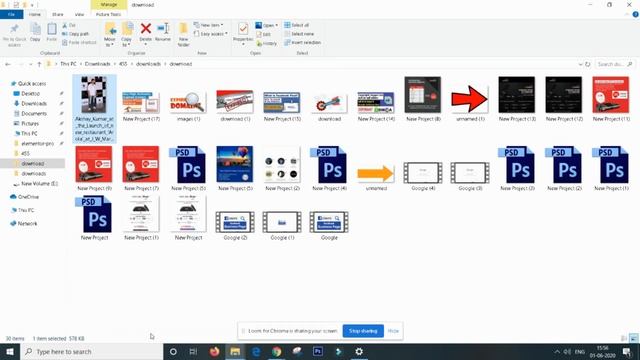The height and width of the screenshot is (360, 640).
Task: Open the Action Center notifications icon
Action: coord(627,351)
